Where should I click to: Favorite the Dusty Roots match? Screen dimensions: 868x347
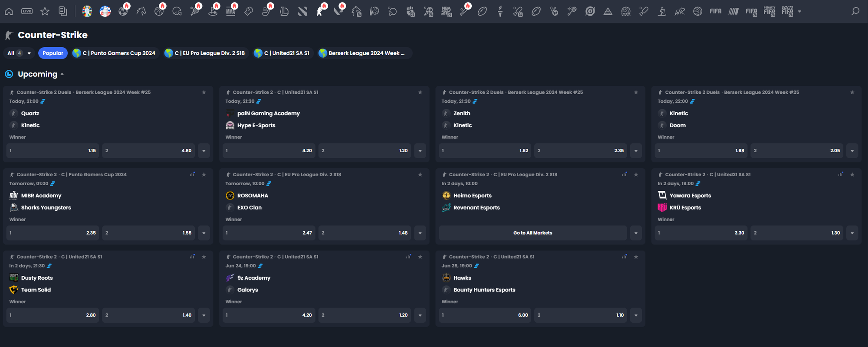[204, 257]
